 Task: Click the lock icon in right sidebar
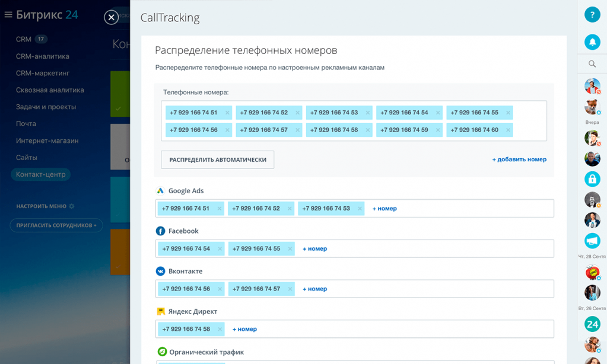[x=592, y=179]
